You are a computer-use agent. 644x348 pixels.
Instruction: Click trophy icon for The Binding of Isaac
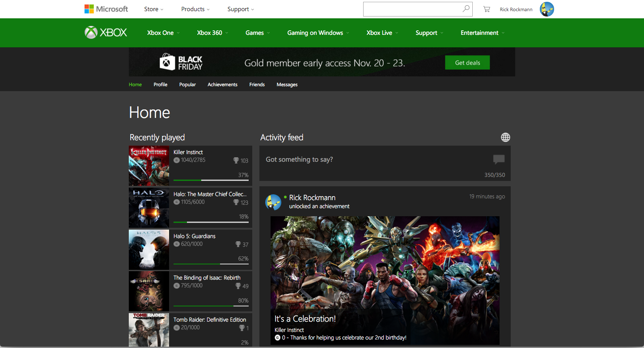(238, 286)
